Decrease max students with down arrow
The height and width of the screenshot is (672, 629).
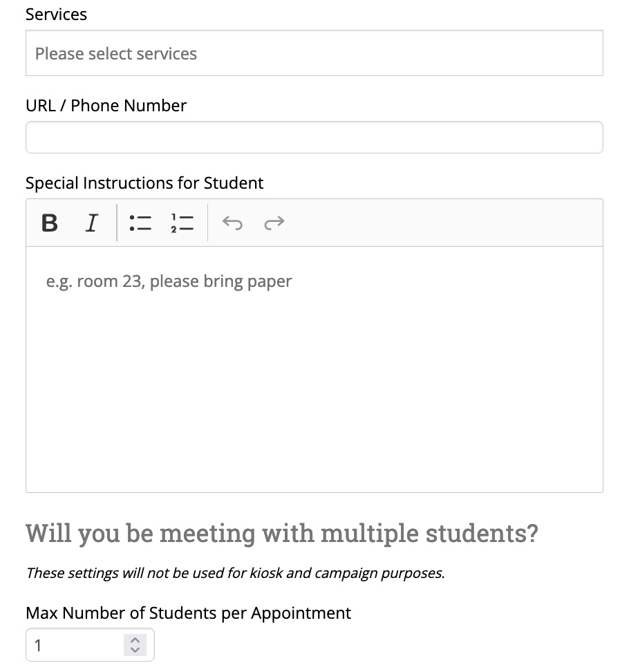(x=135, y=650)
